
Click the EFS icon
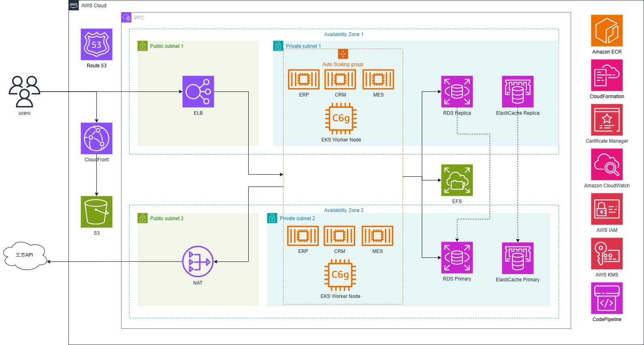tap(457, 180)
